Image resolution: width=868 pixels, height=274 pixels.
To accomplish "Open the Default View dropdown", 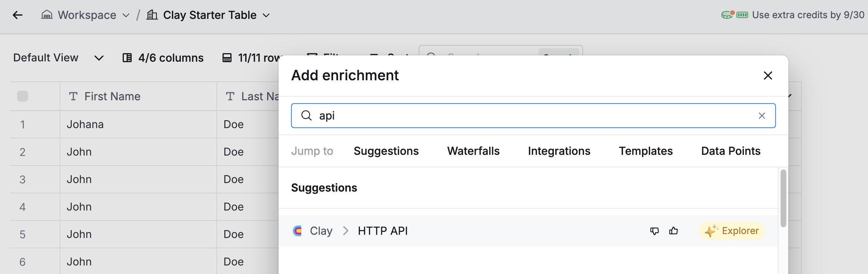I will [99, 58].
